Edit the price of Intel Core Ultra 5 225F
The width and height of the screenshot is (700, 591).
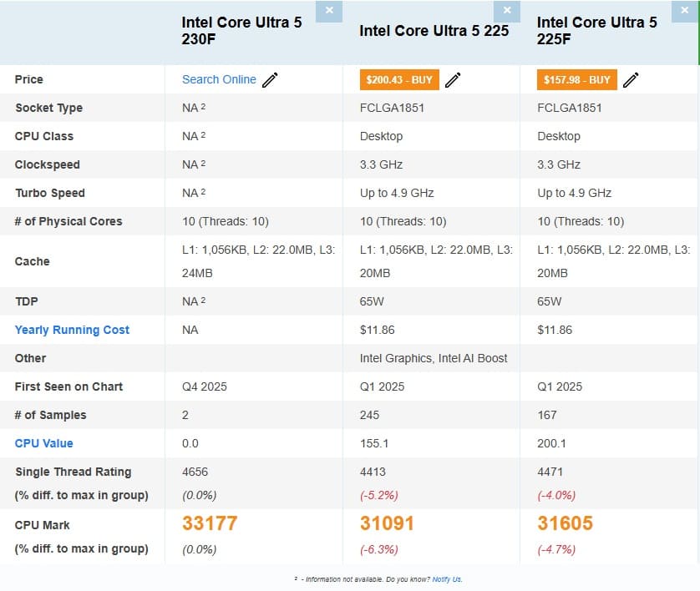tap(631, 79)
